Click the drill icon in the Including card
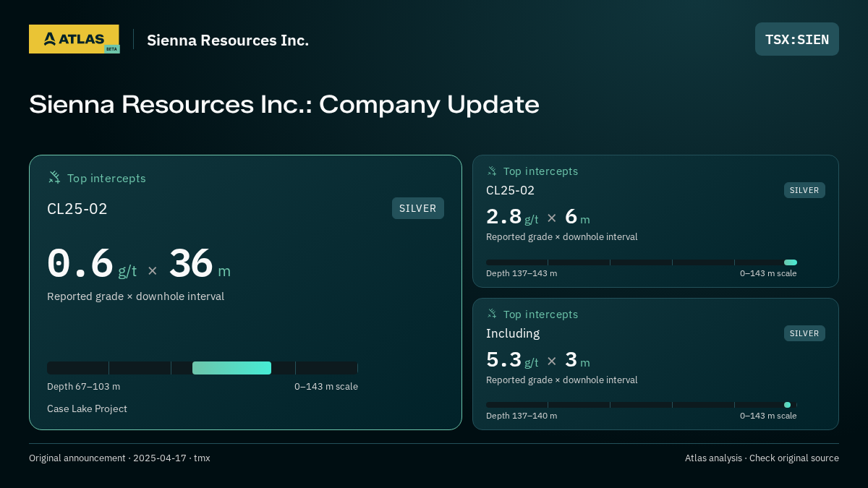This screenshot has height=488, width=868. (x=492, y=314)
